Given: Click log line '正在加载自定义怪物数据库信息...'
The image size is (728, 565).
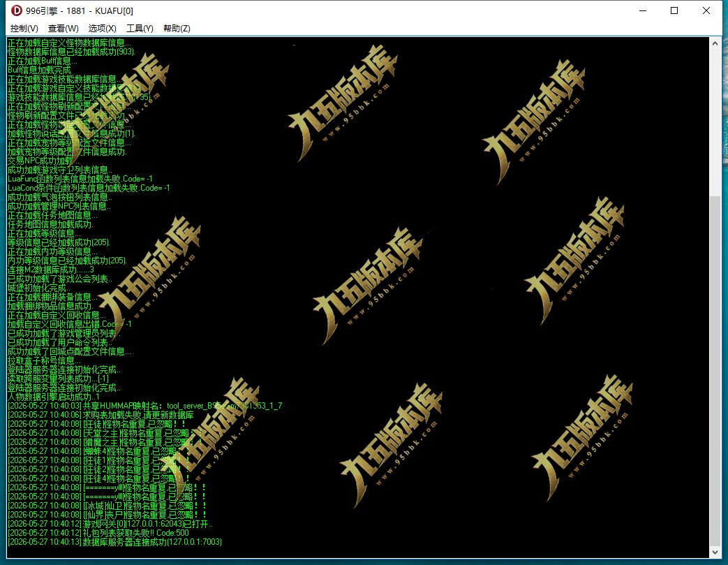Looking at the screenshot, I should [x=69, y=43].
